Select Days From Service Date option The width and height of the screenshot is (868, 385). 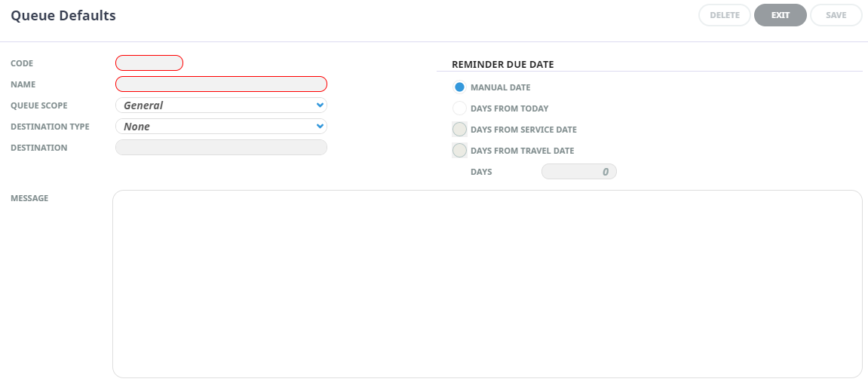(x=459, y=130)
